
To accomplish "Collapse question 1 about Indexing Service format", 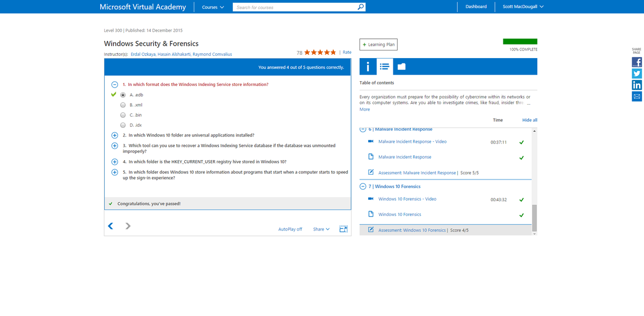I will click(114, 84).
